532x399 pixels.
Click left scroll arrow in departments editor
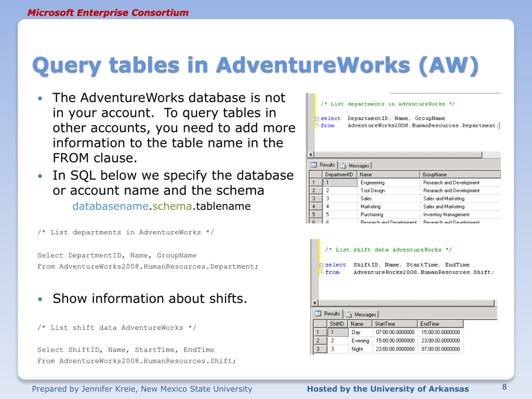(x=311, y=155)
